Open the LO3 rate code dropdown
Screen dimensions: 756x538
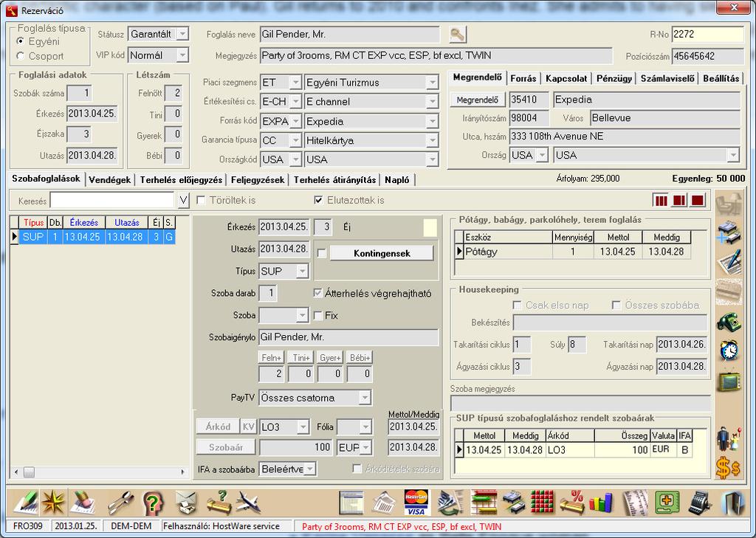pos(303,427)
